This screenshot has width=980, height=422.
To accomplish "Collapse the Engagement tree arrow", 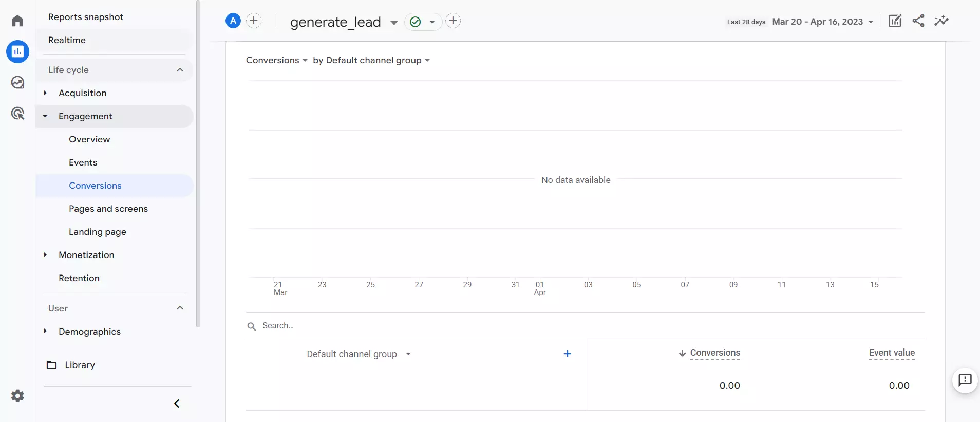I will (45, 116).
